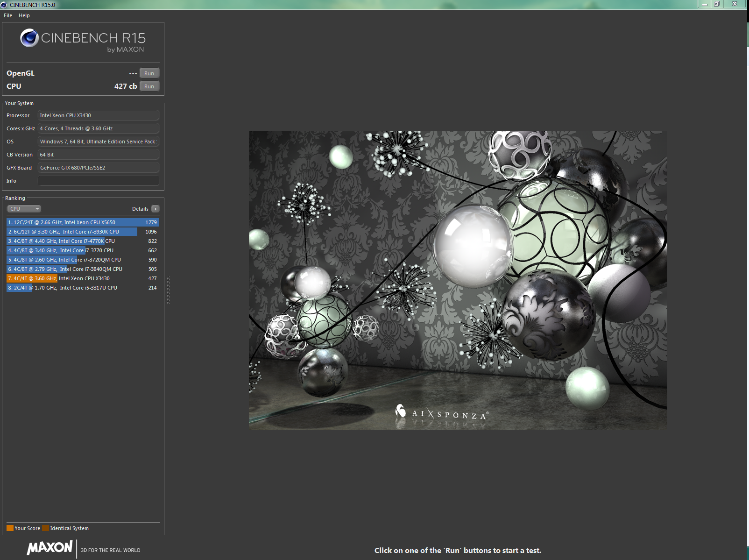749x560 pixels.
Task: Click the Cinebench R15 logo sphere icon
Action: tap(29, 38)
